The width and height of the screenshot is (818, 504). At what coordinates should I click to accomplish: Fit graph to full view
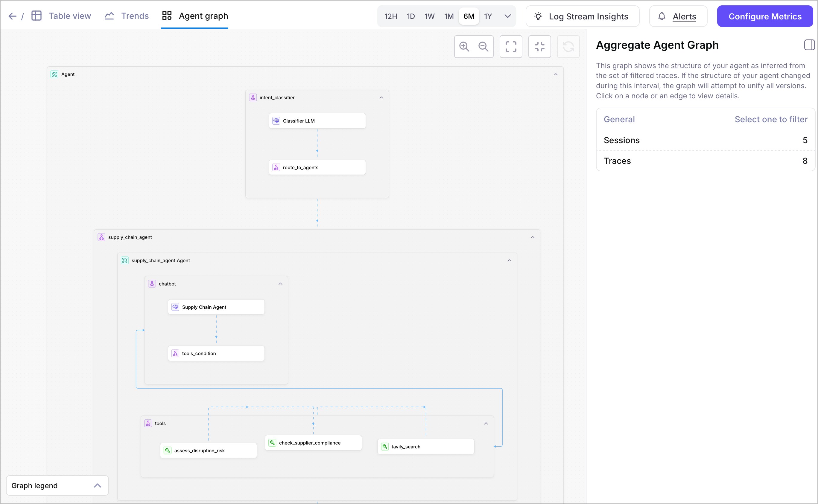(511, 47)
